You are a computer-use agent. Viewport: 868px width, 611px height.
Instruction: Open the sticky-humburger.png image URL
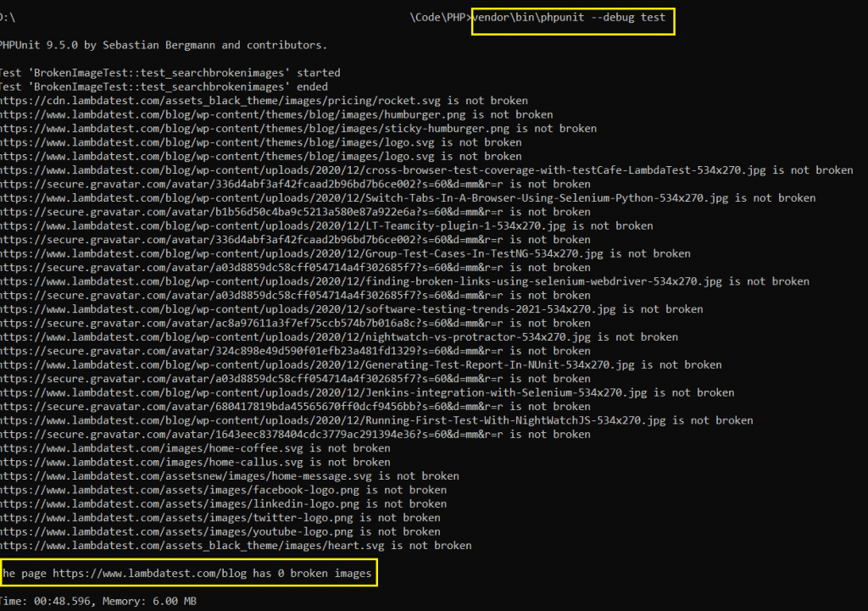256,129
